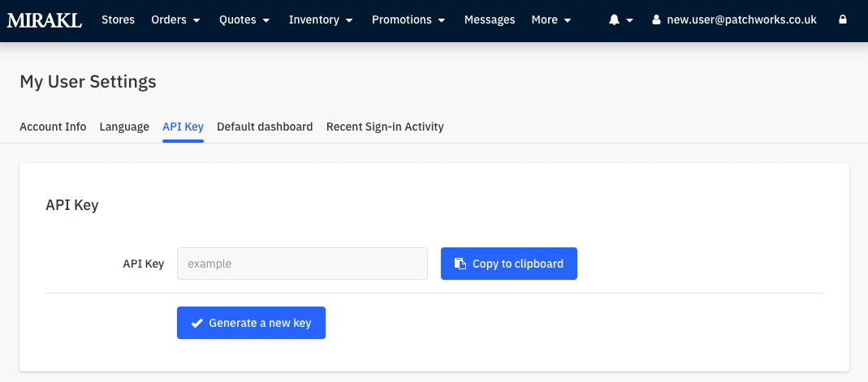Select the API Key tab
This screenshot has height=382, width=868.
coord(183,127)
